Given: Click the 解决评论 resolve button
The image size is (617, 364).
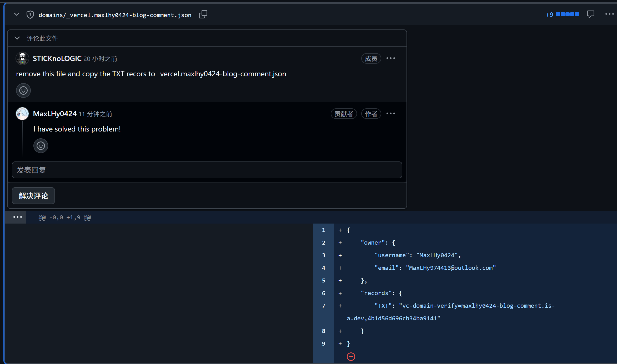Looking at the screenshot, I should pyautogui.click(x=33, y=196).
